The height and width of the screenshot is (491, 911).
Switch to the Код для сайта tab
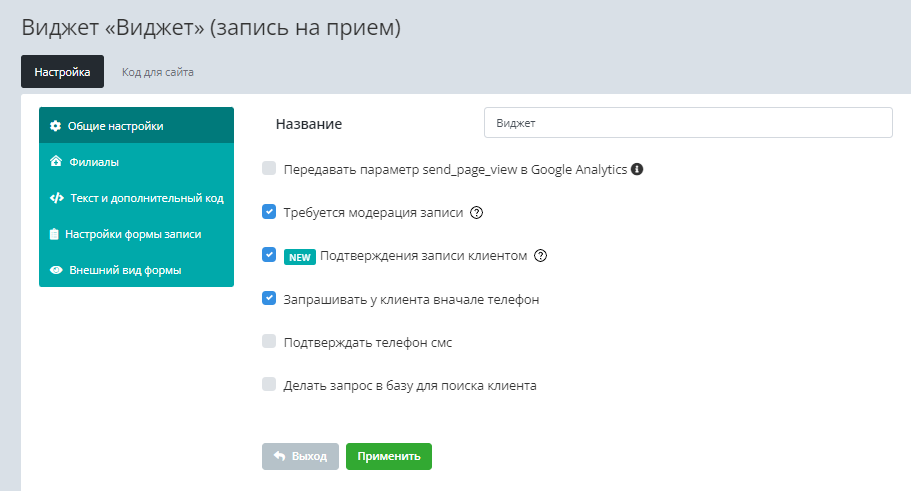click(158, 72)
